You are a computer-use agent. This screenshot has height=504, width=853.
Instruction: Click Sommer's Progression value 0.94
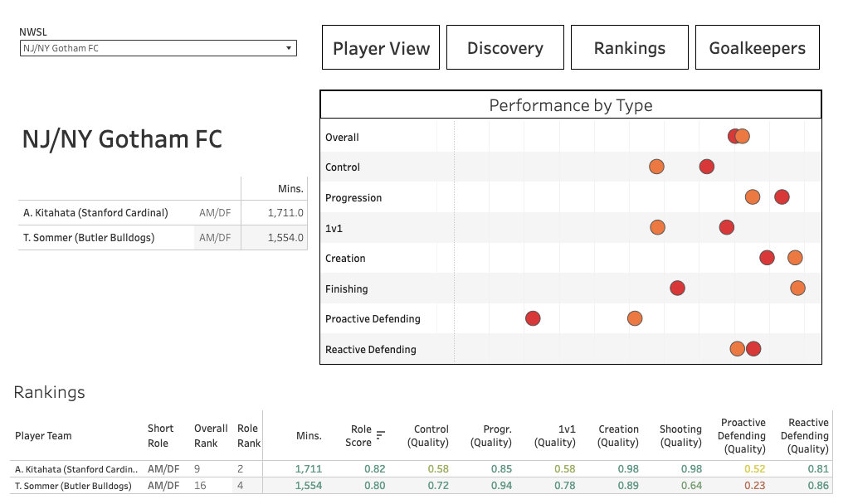(x=501, y=486)
